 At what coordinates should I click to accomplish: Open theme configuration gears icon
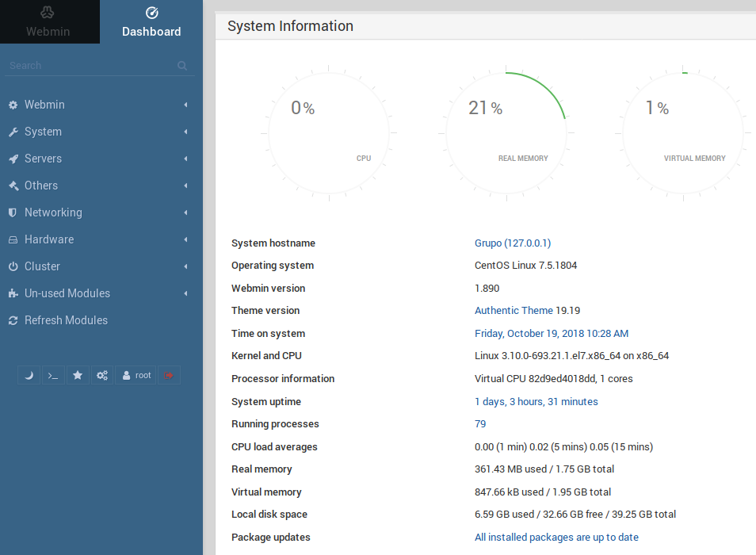102,375
